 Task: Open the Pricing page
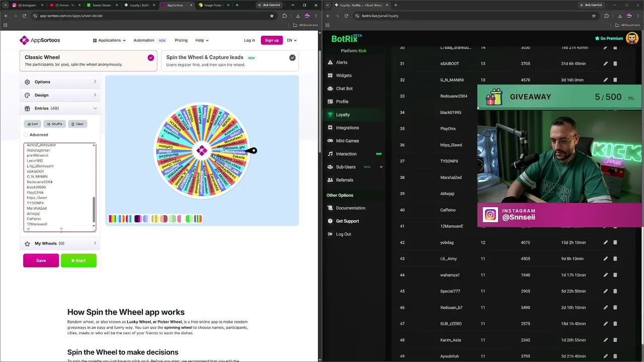pyautogui.click(x=181, y=40)
